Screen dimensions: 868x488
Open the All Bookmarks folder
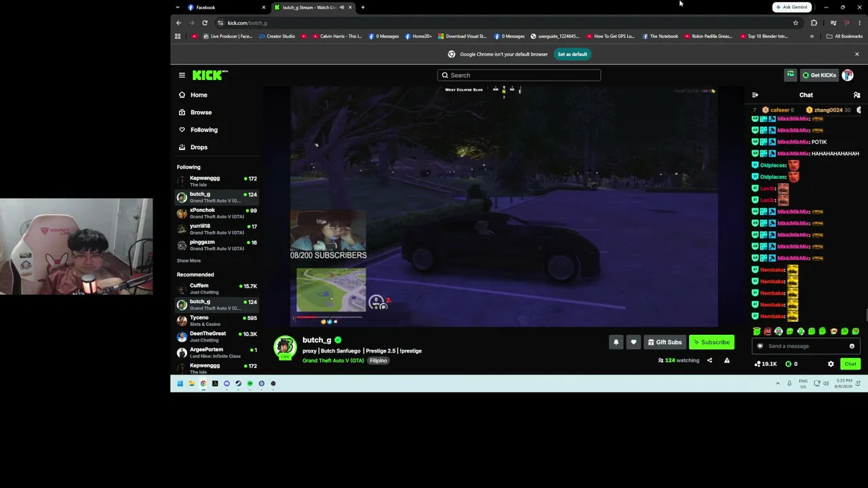coord(844,37)
